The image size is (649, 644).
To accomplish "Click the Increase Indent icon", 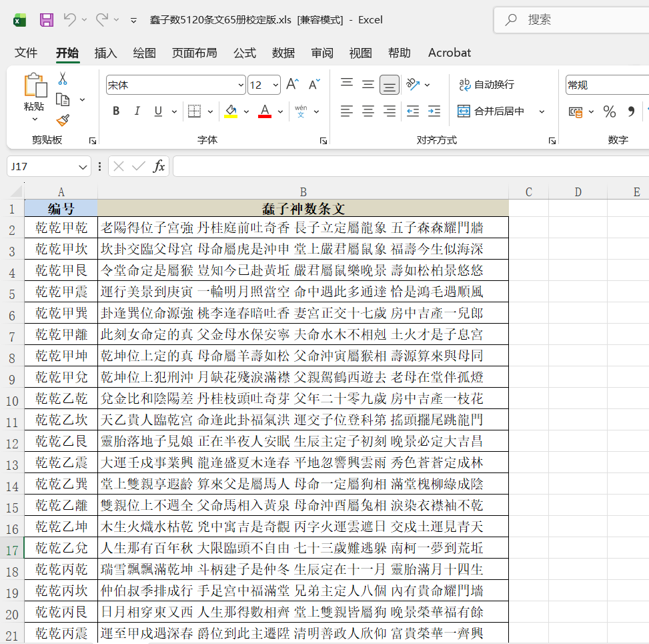I will coord(434,111).
